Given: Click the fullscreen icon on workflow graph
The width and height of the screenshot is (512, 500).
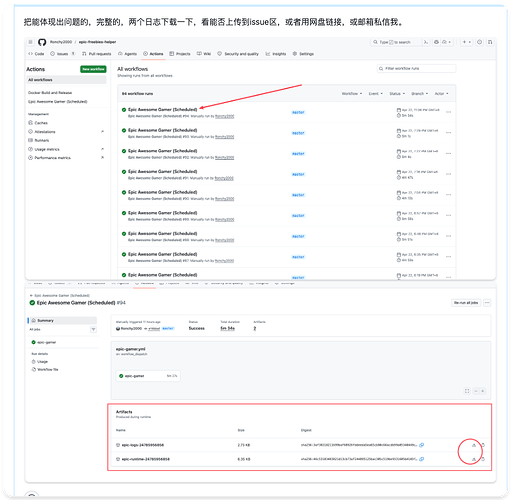Looking at the screenshot, I should pyautogui.click(x=467, y=391).
